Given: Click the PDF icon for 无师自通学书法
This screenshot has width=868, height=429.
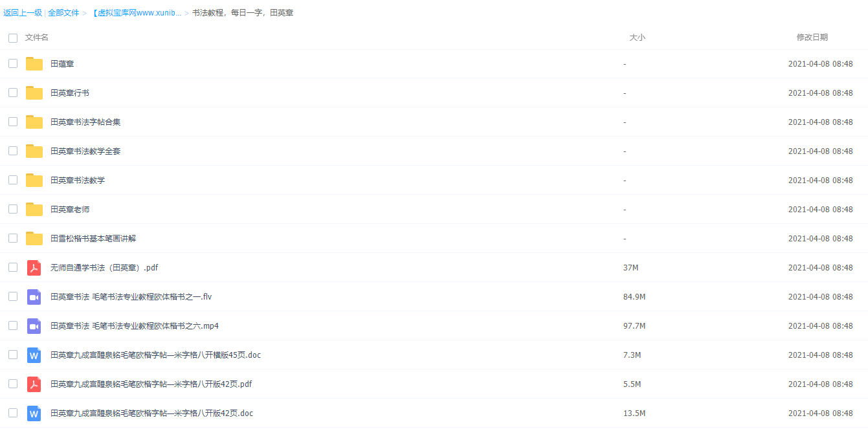Looking at the screenshot, I should coord(34,267).
